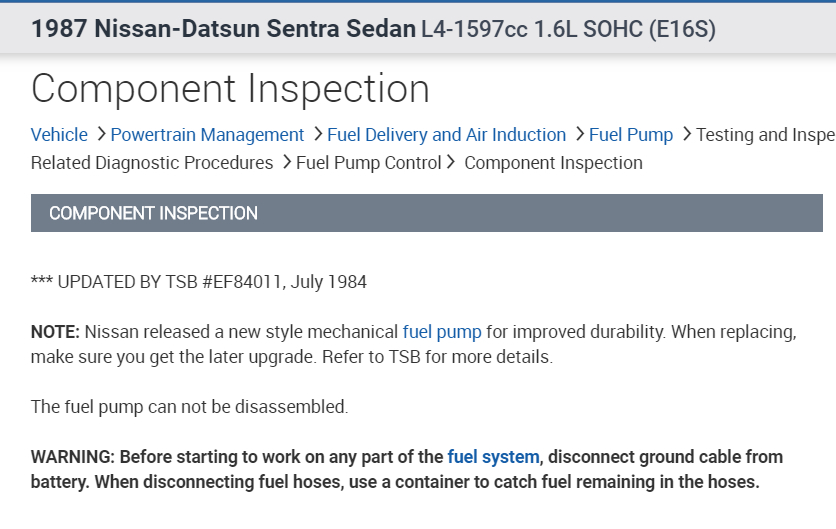Click the last Component Inspection breadcrumb item
This screenshot has height=529, width=836.
[553, 163]
